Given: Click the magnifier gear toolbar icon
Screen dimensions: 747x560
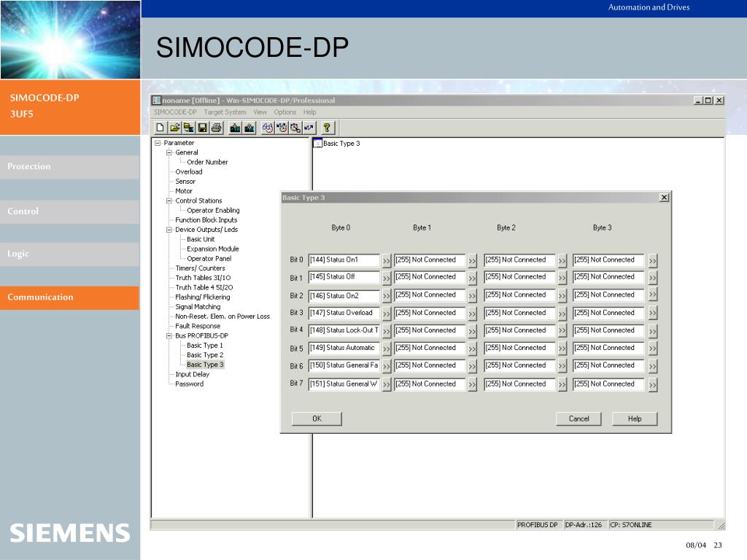Looking at the screenshot, I should tap(295, 128).
